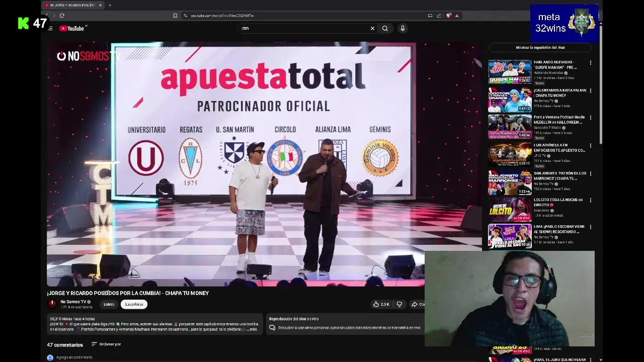Close the JORGE Y RICARDO browser tab
The height and width of the screenshot is (362, 644).
[x=100, y=5]
